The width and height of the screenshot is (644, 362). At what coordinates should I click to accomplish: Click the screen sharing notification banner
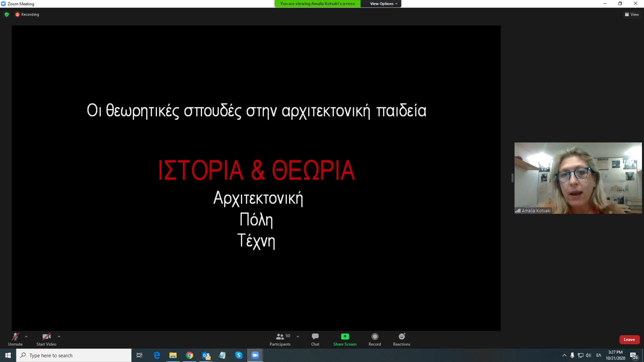coord(317,4)
